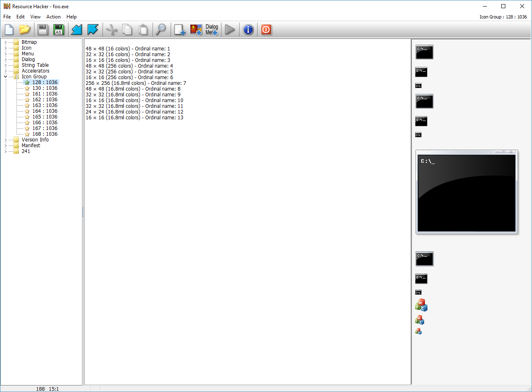Select the 168 : 1036 tree entry
The height and width of the screenshot is (392, 532).
click(45, 134)
